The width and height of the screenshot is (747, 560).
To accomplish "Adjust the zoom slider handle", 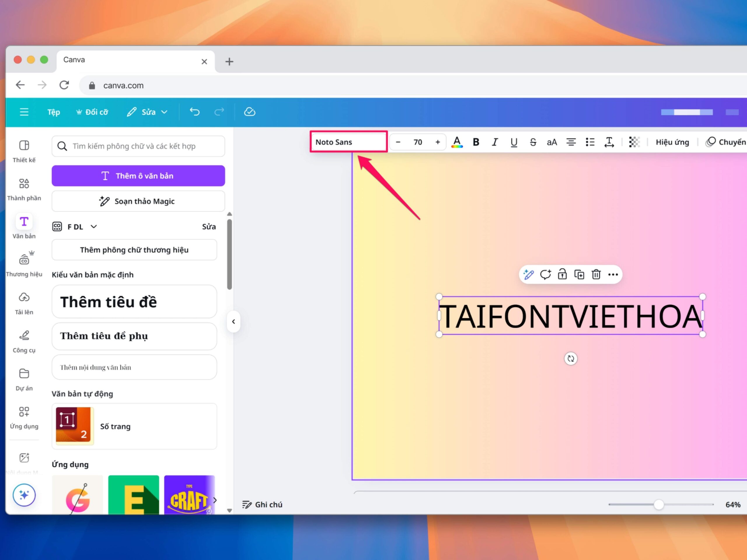I will (x=659, y=504).
